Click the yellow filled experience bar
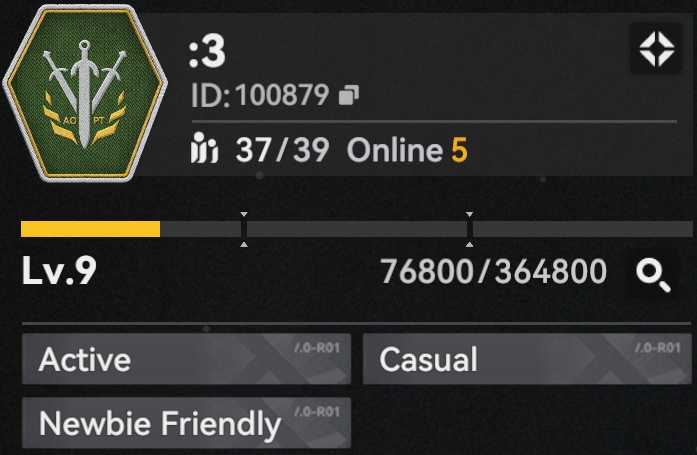This screenshot has height=455, width=697. pyautogui.click(x=90, y=229)
